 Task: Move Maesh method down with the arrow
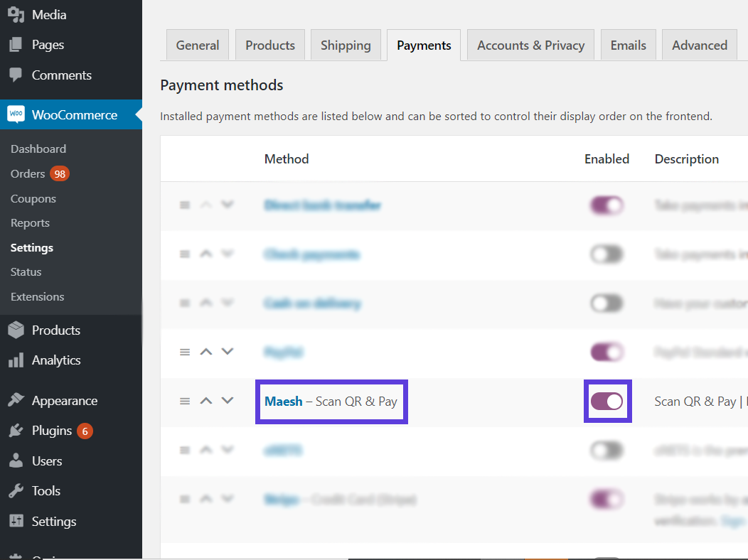point(228,401)
